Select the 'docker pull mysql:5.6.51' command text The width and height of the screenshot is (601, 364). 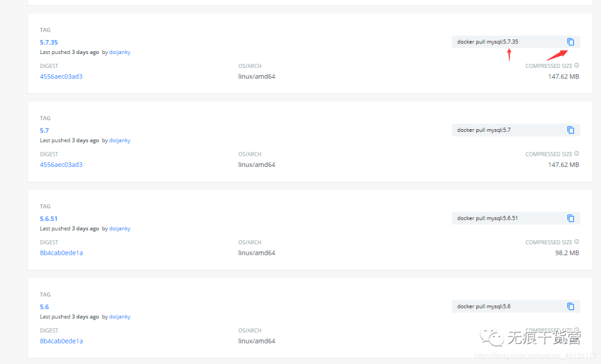[x=487, y=218]
